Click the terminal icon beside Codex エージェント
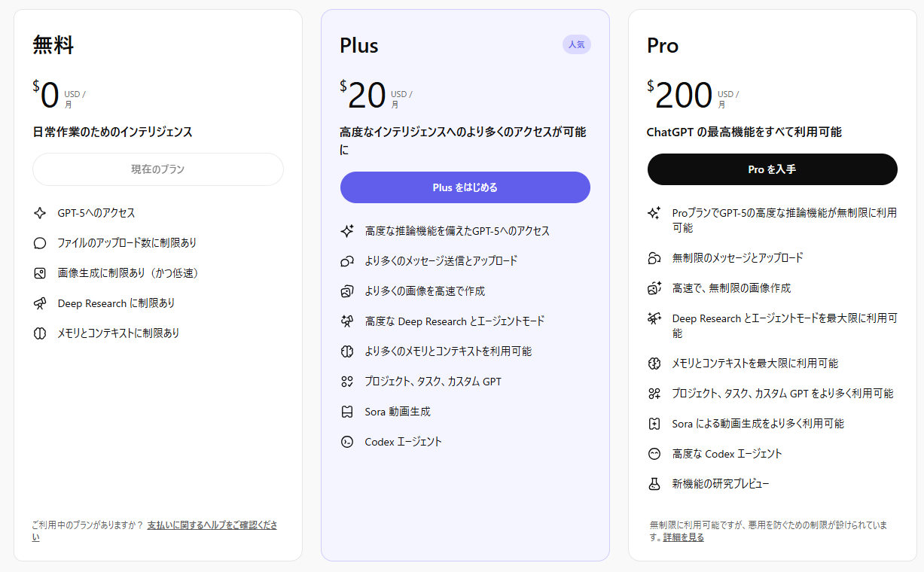The image size is (924, 572). 347,442
